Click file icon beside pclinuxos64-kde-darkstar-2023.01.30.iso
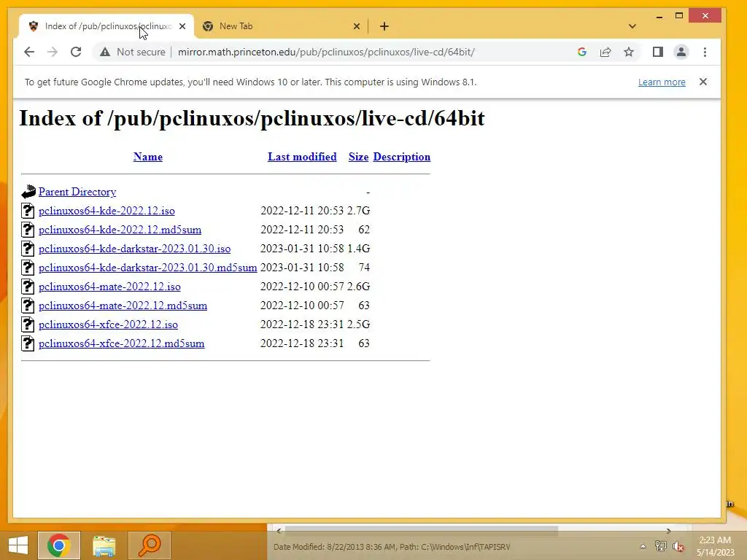This screenshot has height=560, width=747. click(28, 249)
